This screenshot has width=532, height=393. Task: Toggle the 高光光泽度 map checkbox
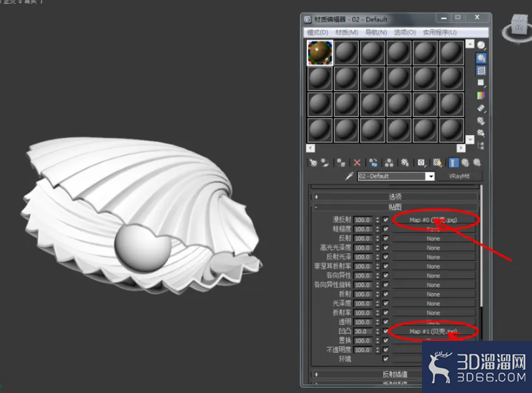[386, 248]
